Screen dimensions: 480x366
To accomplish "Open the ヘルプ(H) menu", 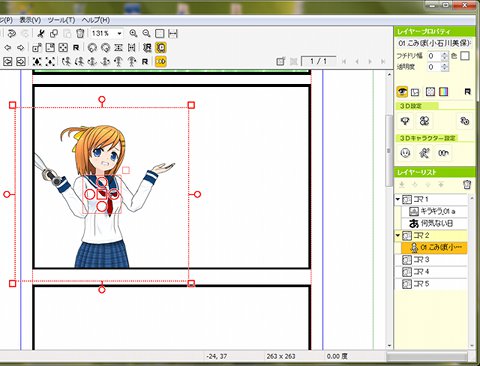I will click(96, 20).
